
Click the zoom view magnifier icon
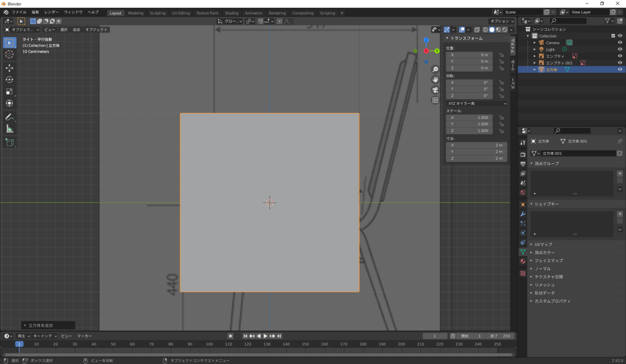435,69
